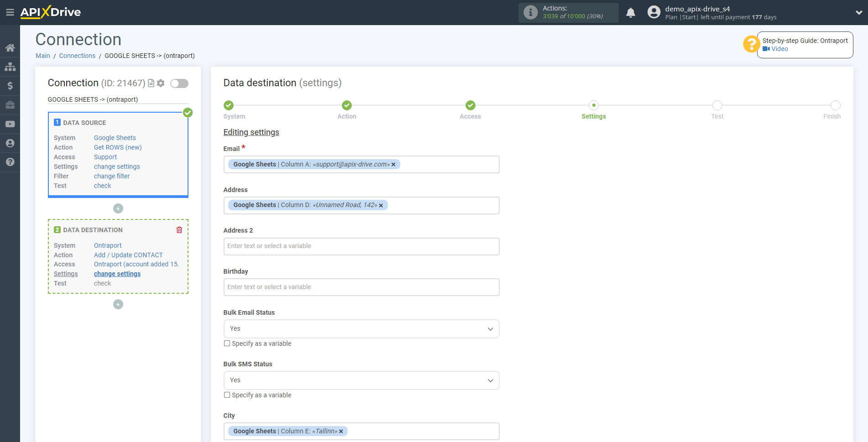Click the Action step in progress bar
Image resolution: width=868 pixels, height=442 pixels.
click(x=347, y=105)
